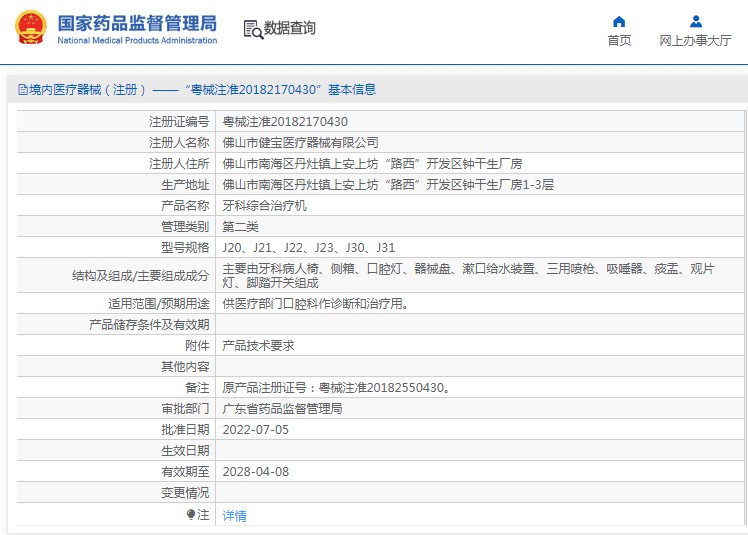Screen dimensions: 748x535
Task: Click the 结构及组成/主要组成成分 row label
Action: click(140, 275)
